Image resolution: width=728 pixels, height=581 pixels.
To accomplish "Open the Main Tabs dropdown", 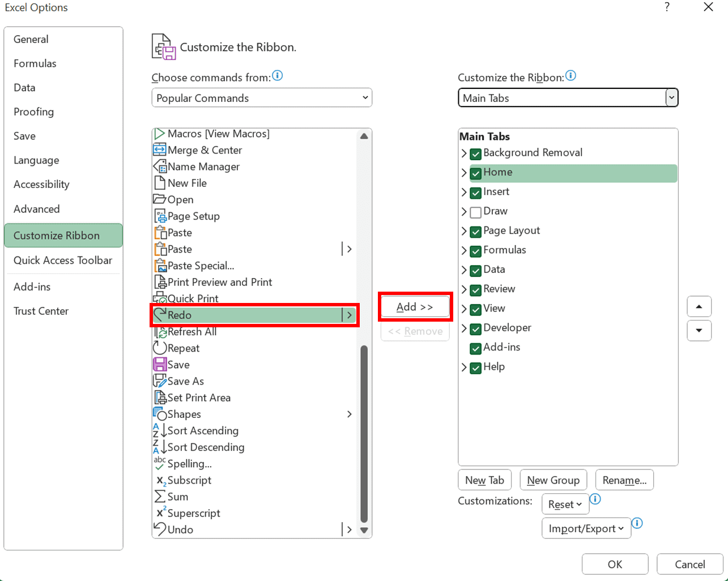I will click(x=568, y=98).
